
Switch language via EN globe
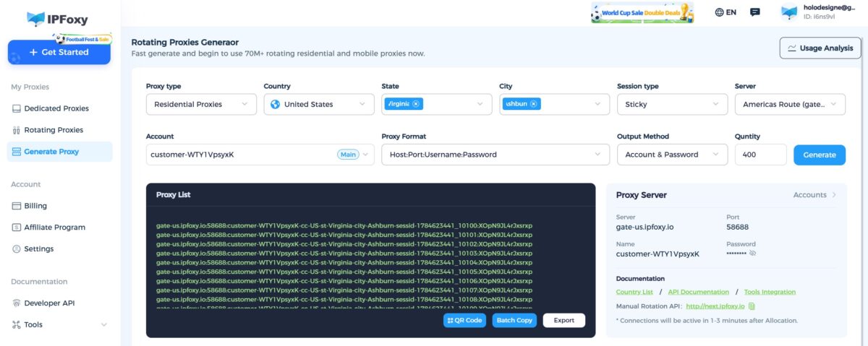726,12
